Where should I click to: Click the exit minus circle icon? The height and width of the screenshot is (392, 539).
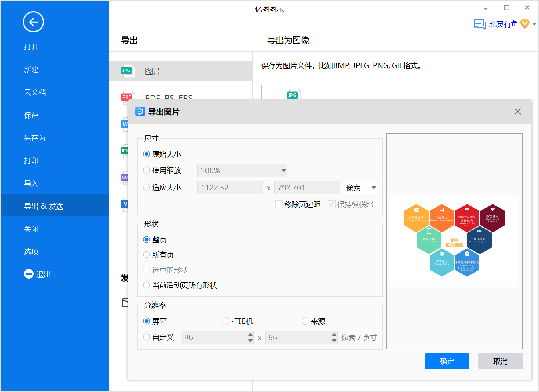(x=29, y=274)
